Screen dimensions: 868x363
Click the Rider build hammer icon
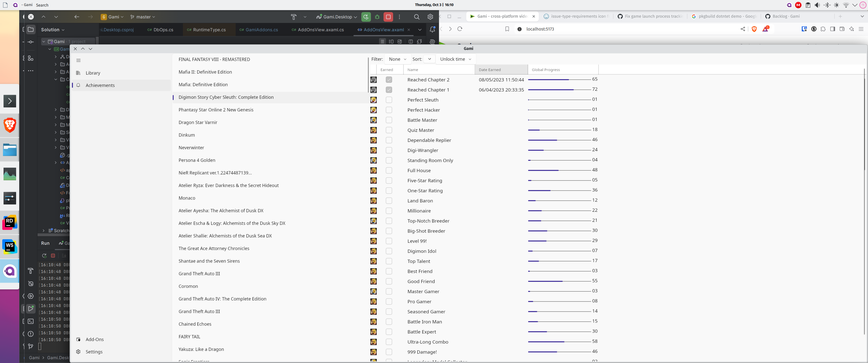293,17
